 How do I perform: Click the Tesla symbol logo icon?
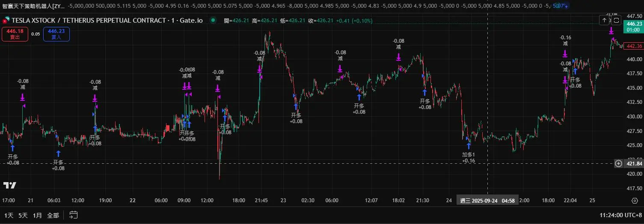6,20
